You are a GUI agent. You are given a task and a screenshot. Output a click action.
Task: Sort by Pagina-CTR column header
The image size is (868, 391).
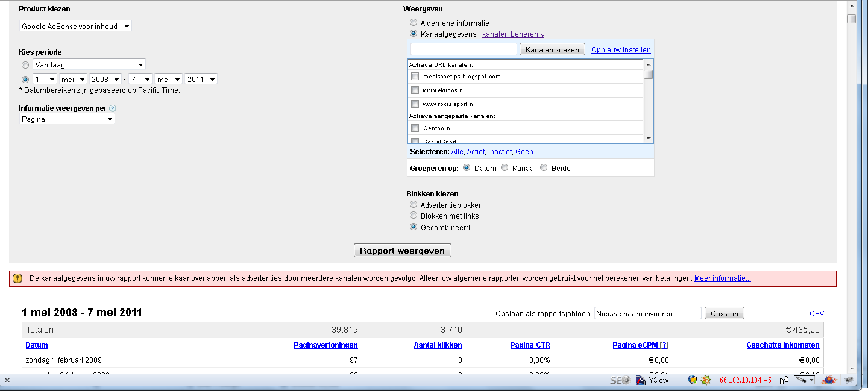coord(530,345)
